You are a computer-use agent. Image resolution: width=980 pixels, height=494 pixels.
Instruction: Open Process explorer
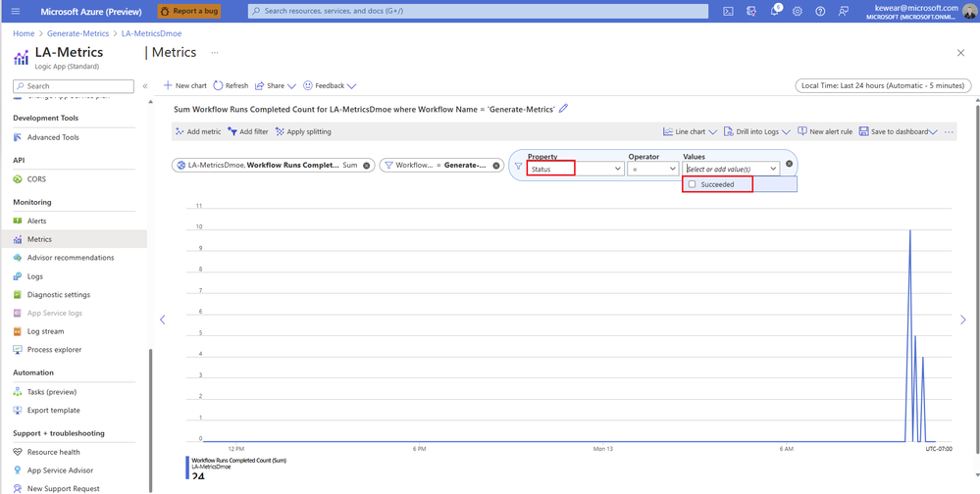(54, 350)
